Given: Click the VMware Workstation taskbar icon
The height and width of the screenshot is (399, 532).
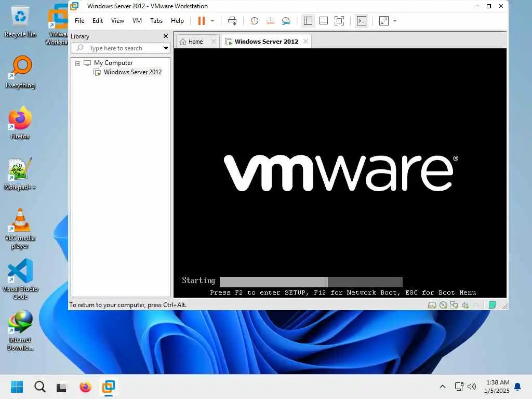Looking at the screenshot, I should click(109, 387).
